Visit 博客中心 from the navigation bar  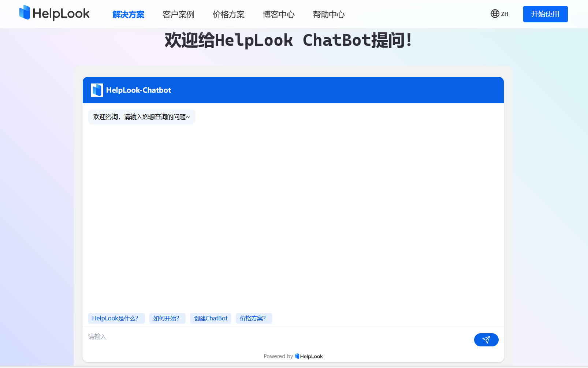pyautogui.click(x=278, y=15)
